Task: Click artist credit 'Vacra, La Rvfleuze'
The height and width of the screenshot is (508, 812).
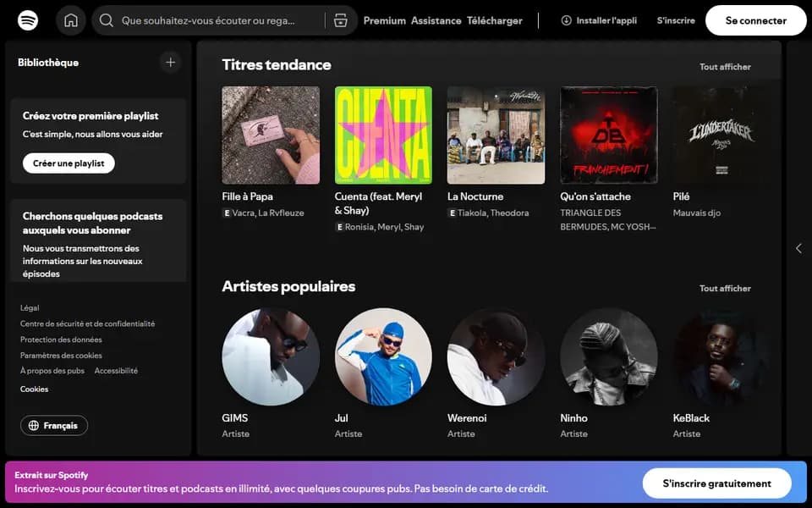Action: (268, 213)
